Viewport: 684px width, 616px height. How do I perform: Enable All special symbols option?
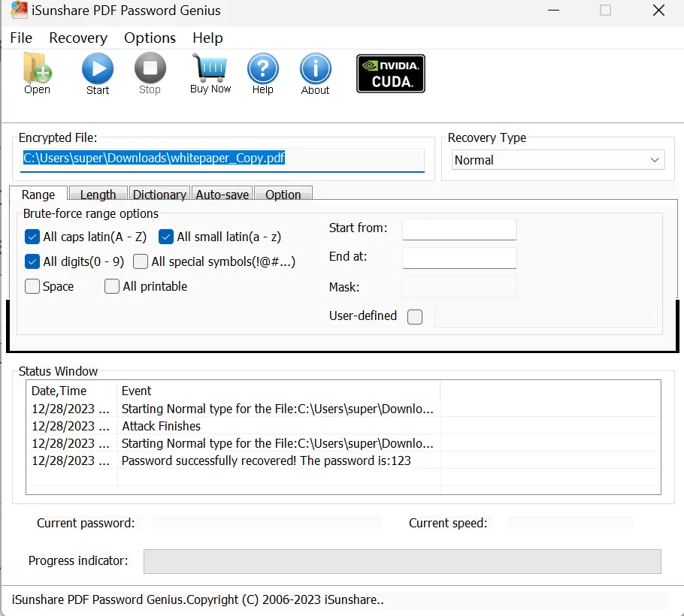click(x=140, y=261)
